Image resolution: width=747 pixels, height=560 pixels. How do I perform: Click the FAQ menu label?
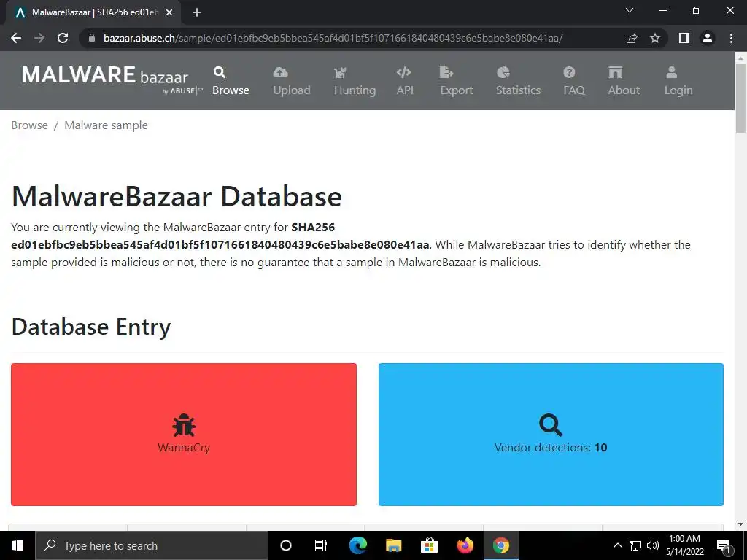(574, 90)
